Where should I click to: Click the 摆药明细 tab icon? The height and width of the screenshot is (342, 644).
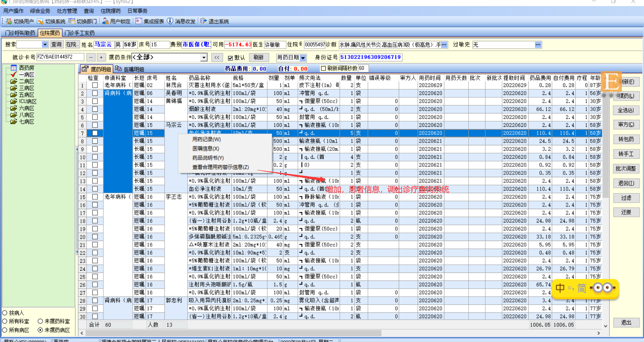click(85, 69)
